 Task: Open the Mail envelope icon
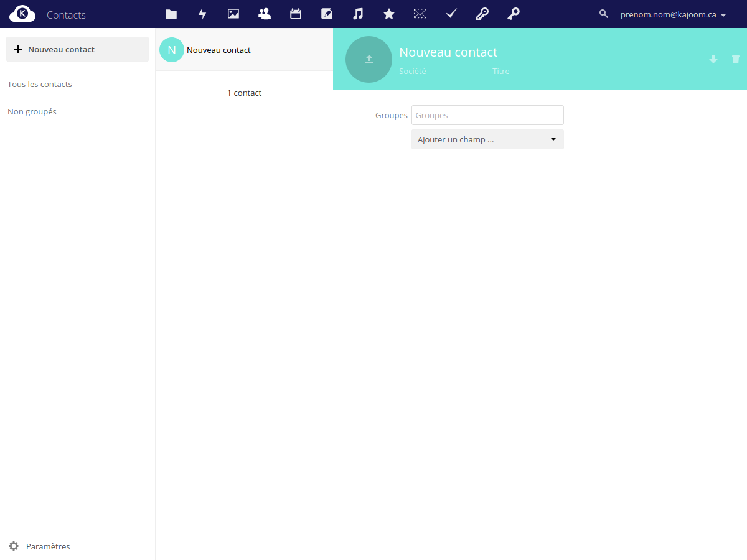coord(420,14)
